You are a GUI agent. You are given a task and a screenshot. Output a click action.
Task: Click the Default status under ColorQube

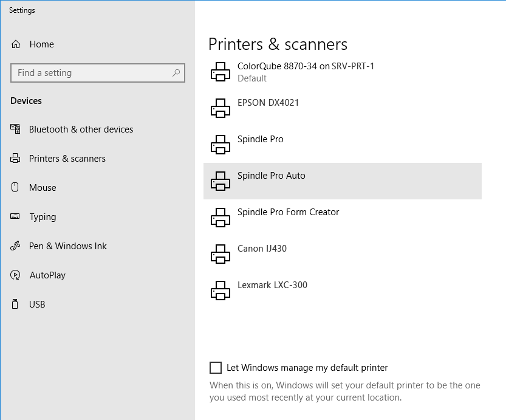tap(252, 78)
